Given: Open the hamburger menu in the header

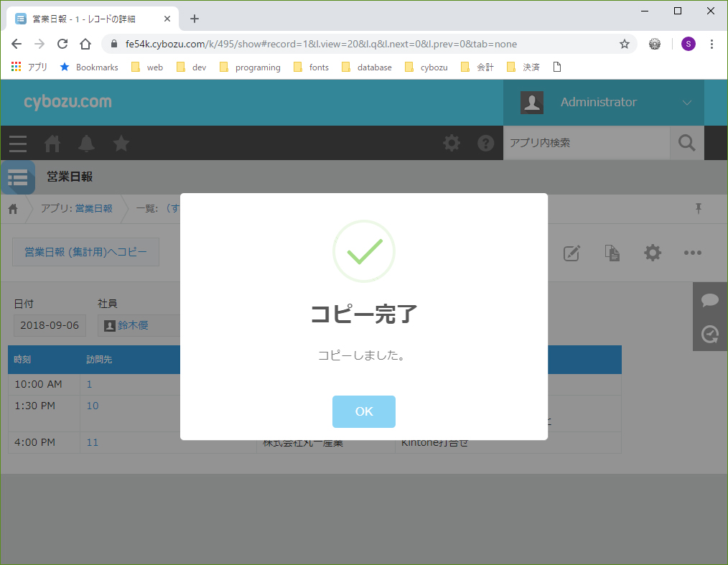Looking at the screenshot, I should point(18,144).
